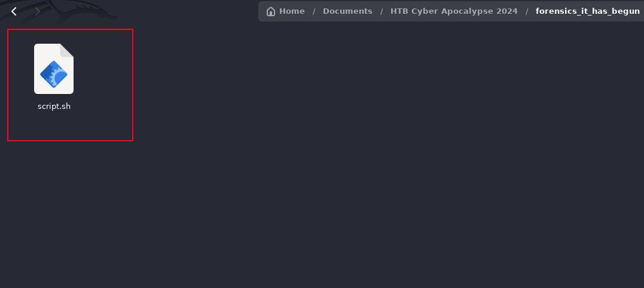Click the forensics_it_has_begun current folder breadcrumb
This screenshot has height=288, width=644.
[x=587, y=11]
